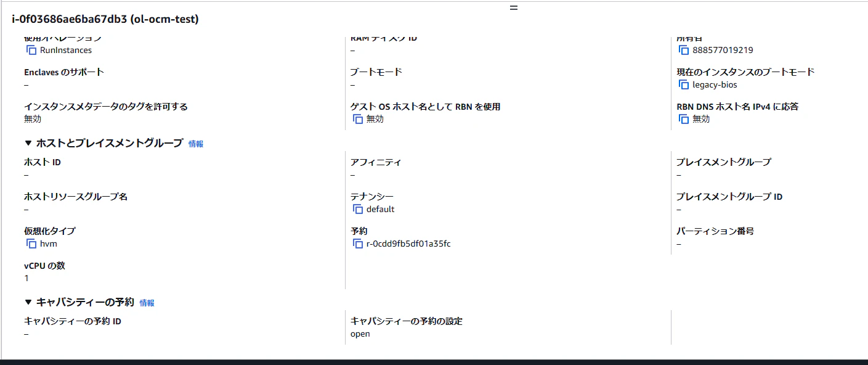Collapse the ホストとプレイスメントグループ section

(x=28, y=143)
